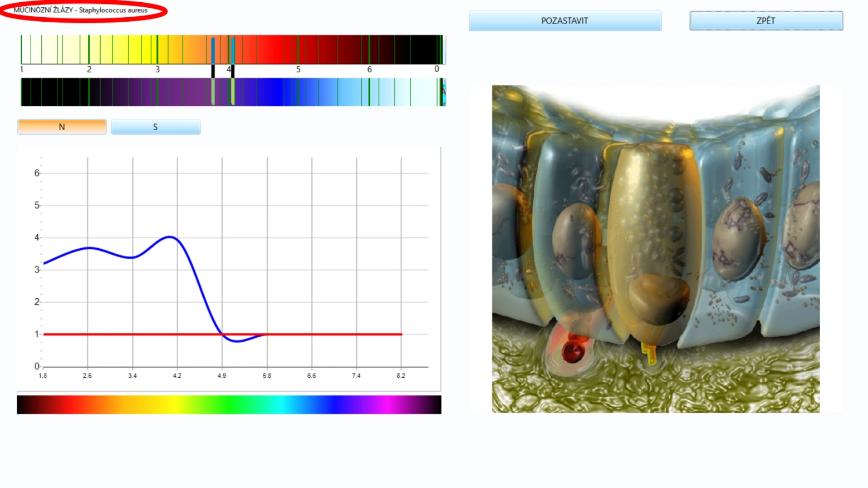Click the dark red region near label 6
The height and width of the screenshot is (488, 868).
(356, 50)
